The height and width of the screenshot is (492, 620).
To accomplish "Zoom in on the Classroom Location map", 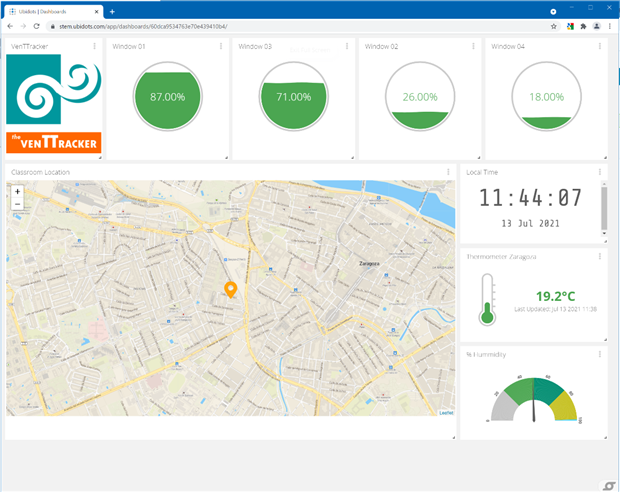I will pos(17,191).
